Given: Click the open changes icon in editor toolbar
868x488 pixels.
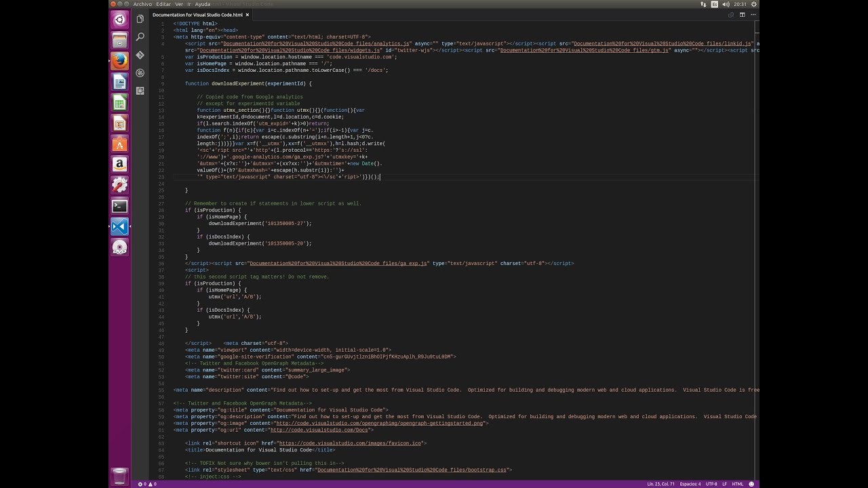Looking at the screenshot, I should tap(731, 14).
